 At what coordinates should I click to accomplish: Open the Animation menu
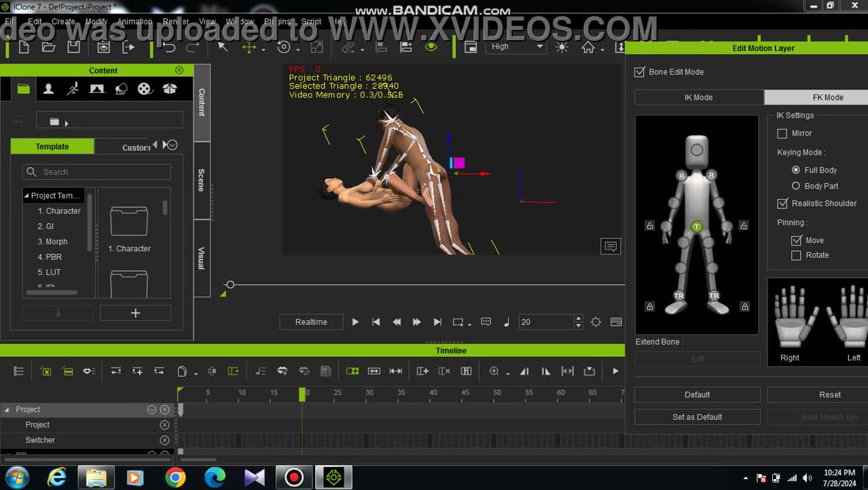134,21
